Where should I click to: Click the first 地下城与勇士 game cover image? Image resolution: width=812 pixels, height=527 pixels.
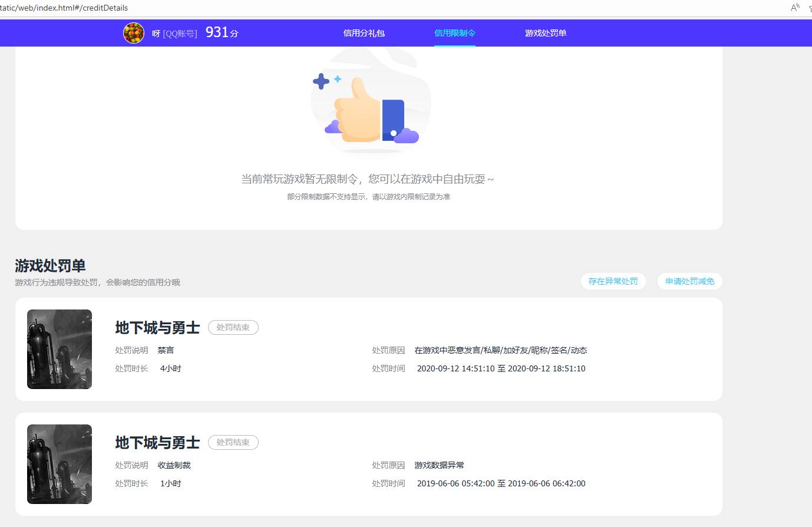click(x=59, y=349)
